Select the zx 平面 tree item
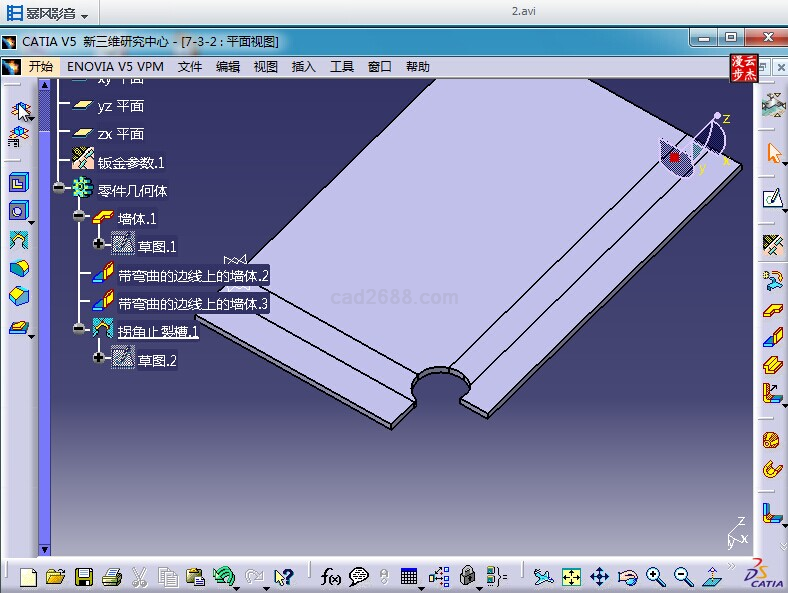Viewport: 788px width, 593px height. click(121, 134)
